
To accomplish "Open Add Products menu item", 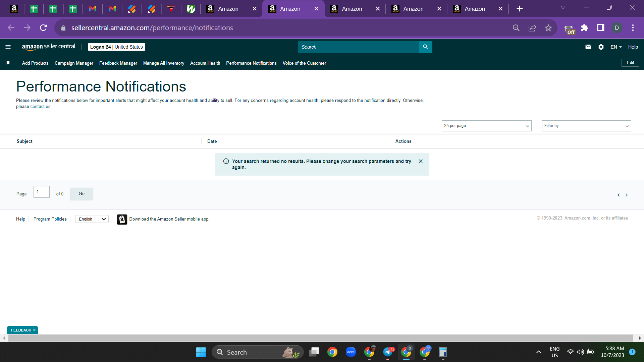I will [35, 63].
